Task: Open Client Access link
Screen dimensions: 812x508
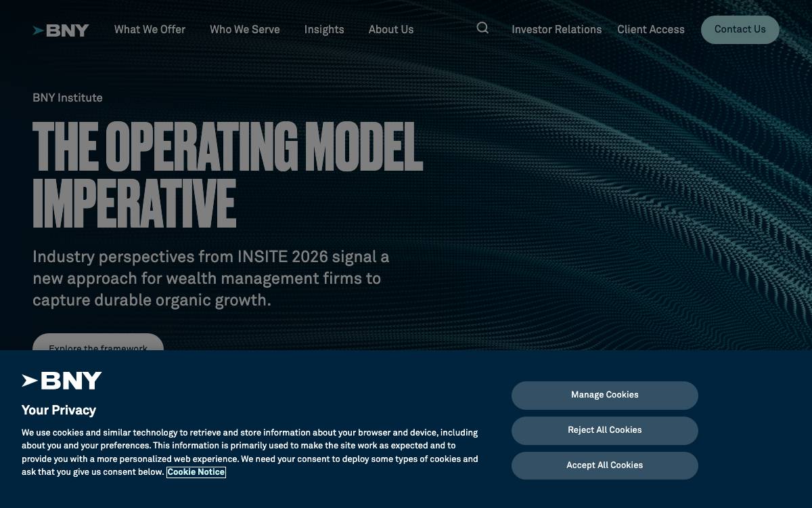Action: [x=651, y=30]
